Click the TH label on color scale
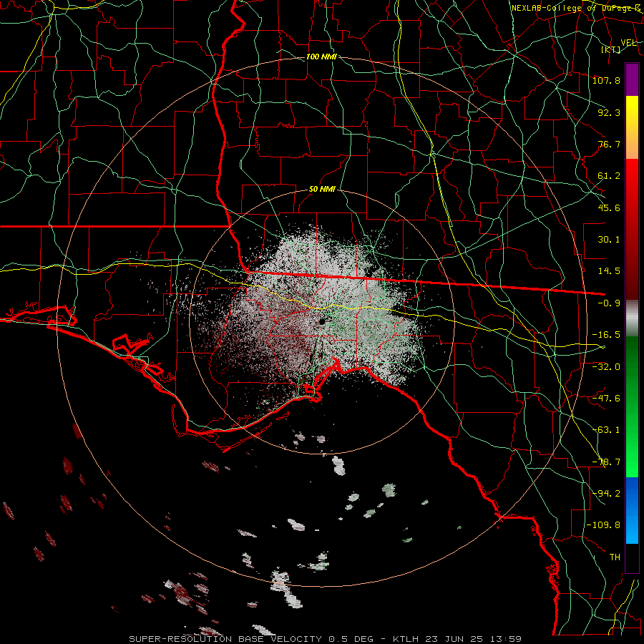 coord(615,557)
